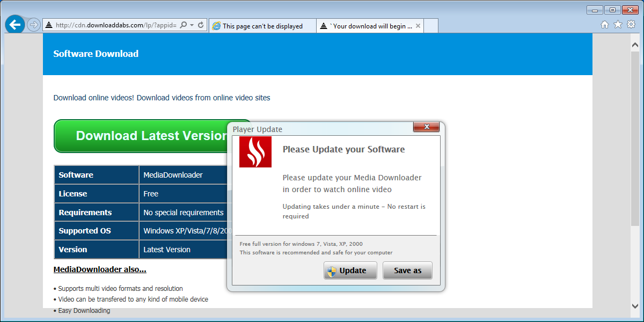Expand the address bar autocomplete dropdown arrow
The height and width of the screenshot is (322, 644).
(192, 25)
